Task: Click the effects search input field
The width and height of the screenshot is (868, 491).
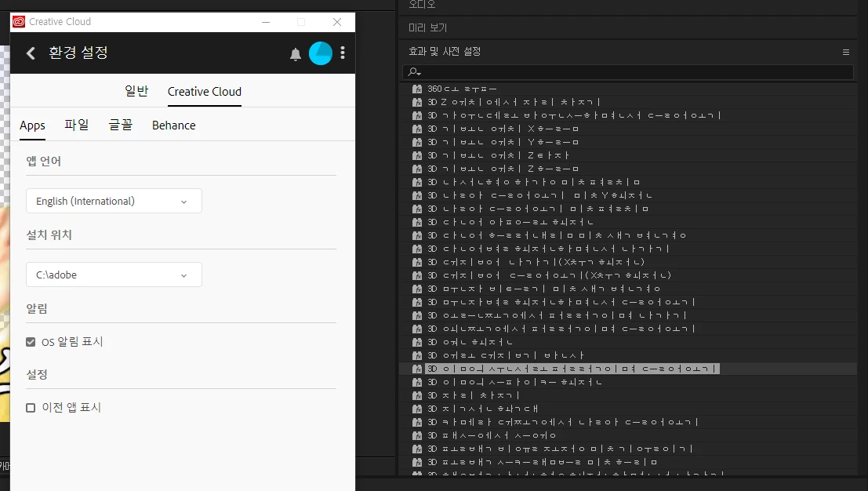Action: (628, 72)
